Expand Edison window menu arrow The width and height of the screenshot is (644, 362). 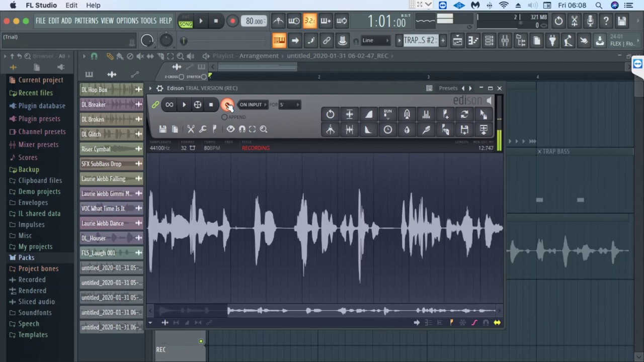[x=150, y=88]
